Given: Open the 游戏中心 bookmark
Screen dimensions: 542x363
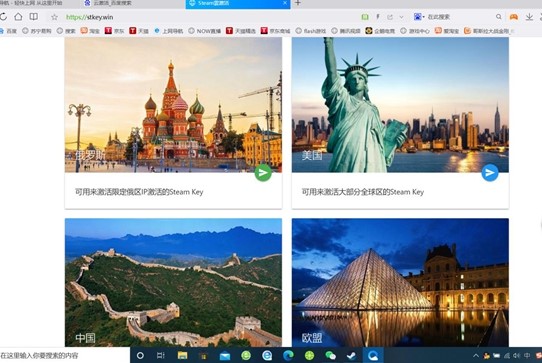Looking at the screenshot, I should [415, 31].
